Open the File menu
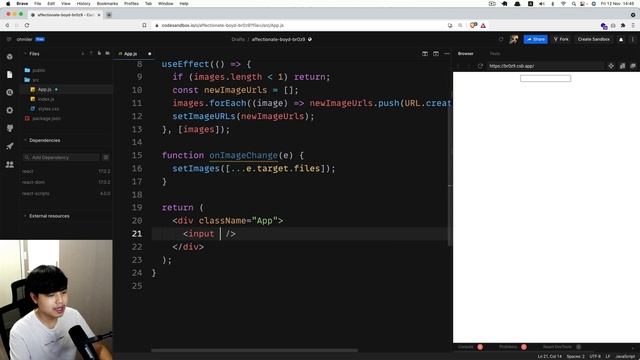 point(38,4)
